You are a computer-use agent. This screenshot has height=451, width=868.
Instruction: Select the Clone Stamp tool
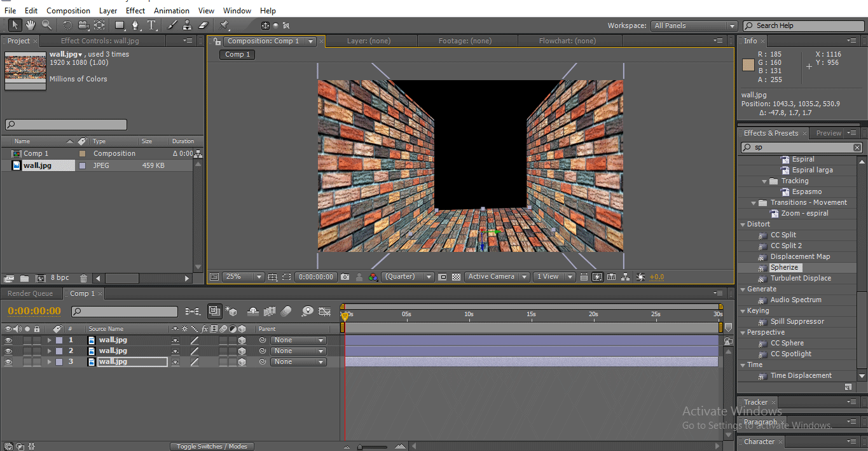[x=188, y=25]
